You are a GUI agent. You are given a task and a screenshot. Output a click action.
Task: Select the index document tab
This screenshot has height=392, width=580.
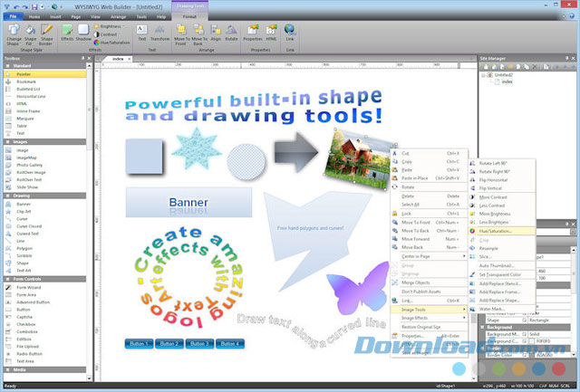pyautogui.click(x=118, y=59)
